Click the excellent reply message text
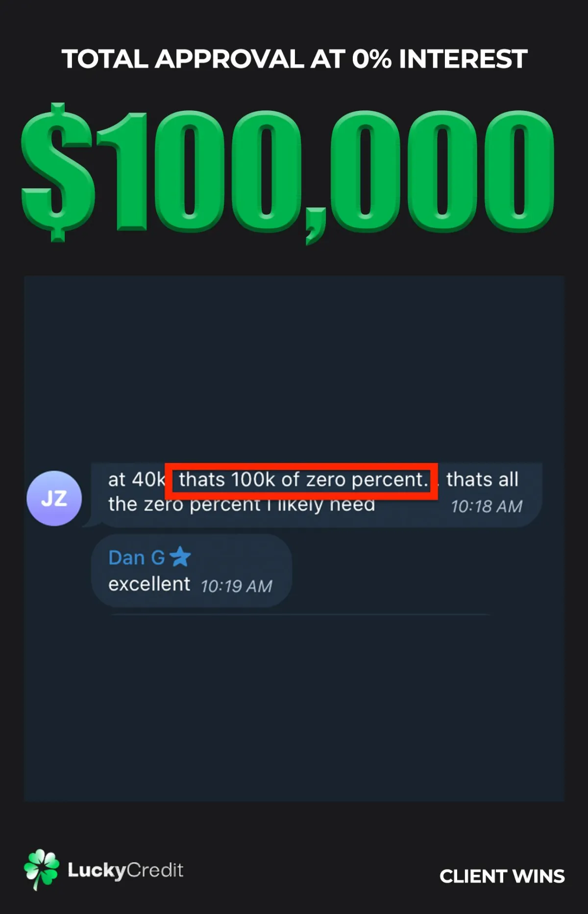 [149, 584]
